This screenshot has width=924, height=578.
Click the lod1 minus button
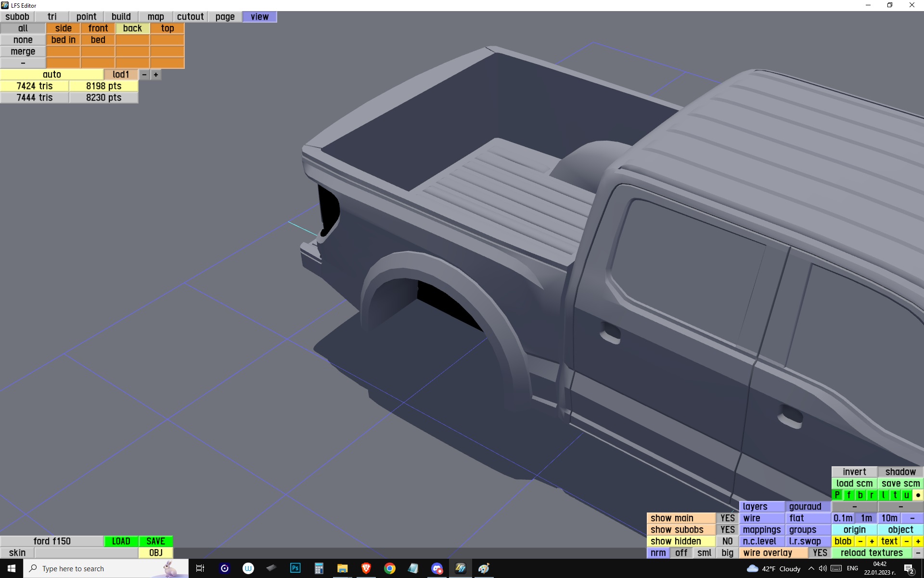(x=144, y=75)
